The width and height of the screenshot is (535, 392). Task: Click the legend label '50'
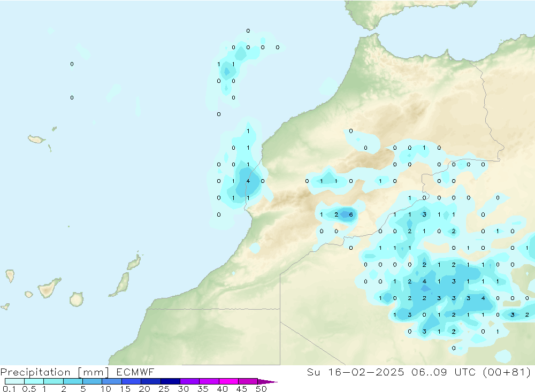262,389
